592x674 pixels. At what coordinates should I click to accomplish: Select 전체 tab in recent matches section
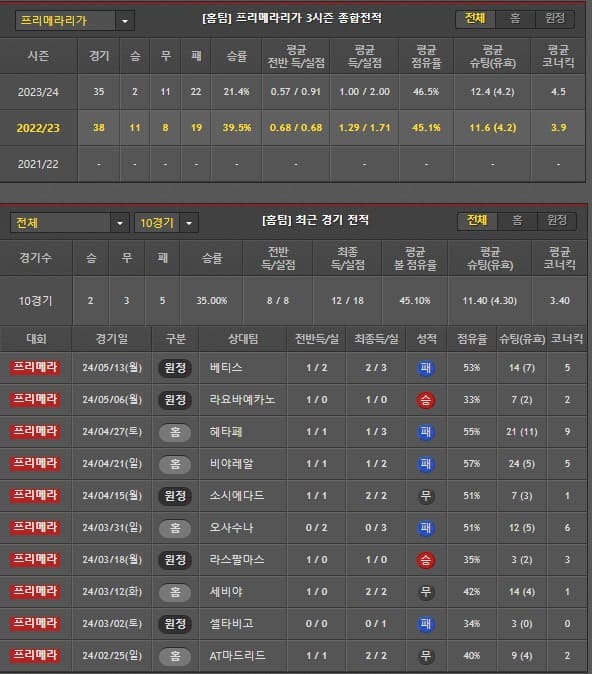[x=477, y=221]
